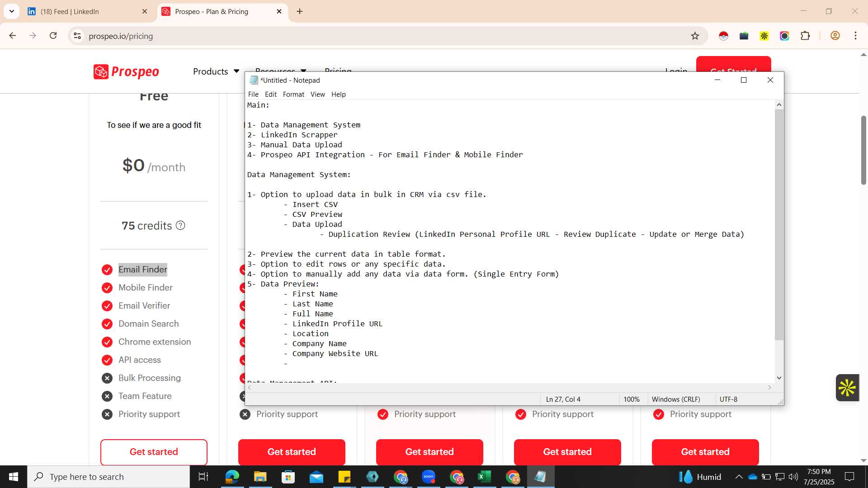The image size is (868, 488).
Task: Show hidden system tray icons
Action: pyautogui.click(x=739, y=477)
